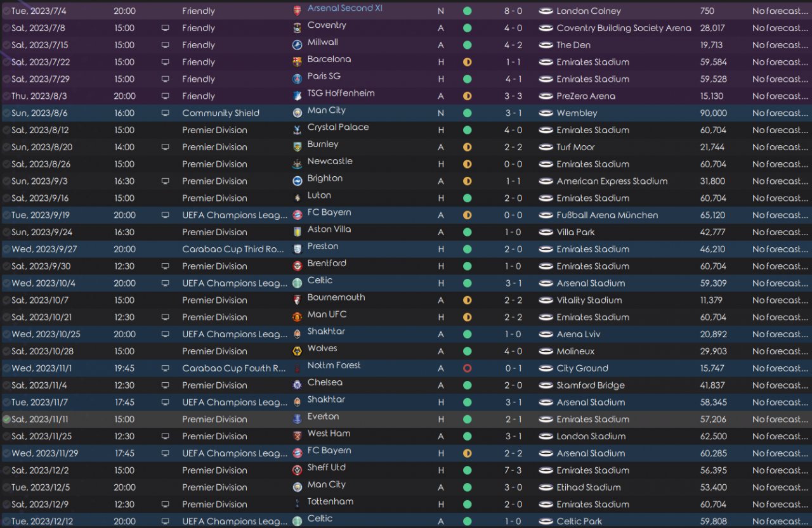Toggle the green checkmark on Everton fixture row
Image resolution: width=812 pixels, height=528 pixels.
pos(6,419)
